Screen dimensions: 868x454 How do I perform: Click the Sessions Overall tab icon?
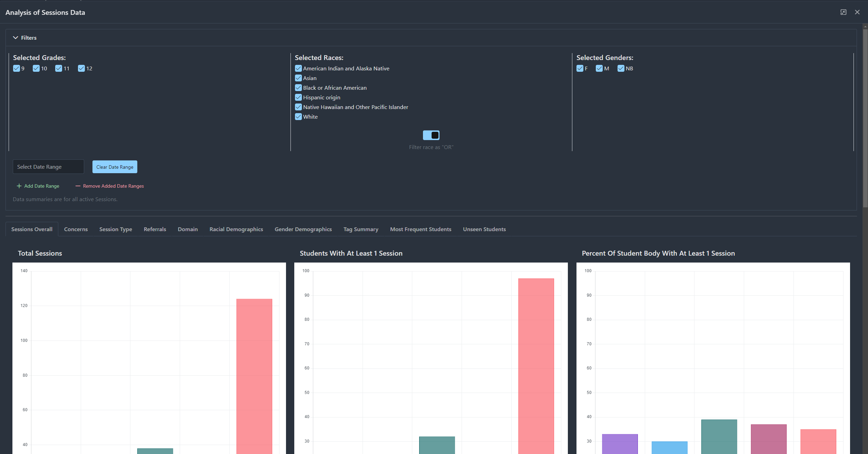point(32,229)
